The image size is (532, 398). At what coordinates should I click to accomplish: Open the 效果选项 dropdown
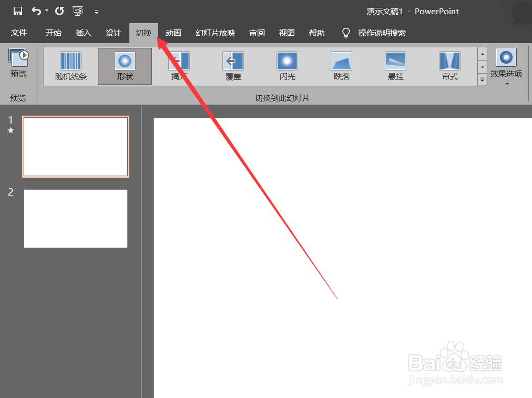click(506, 67)
